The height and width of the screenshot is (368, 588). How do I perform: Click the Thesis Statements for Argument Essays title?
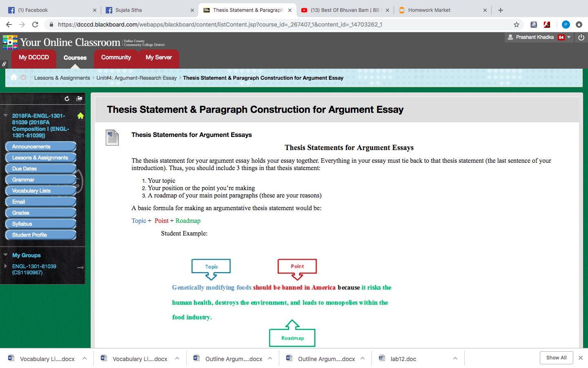(x=192, y=135)
